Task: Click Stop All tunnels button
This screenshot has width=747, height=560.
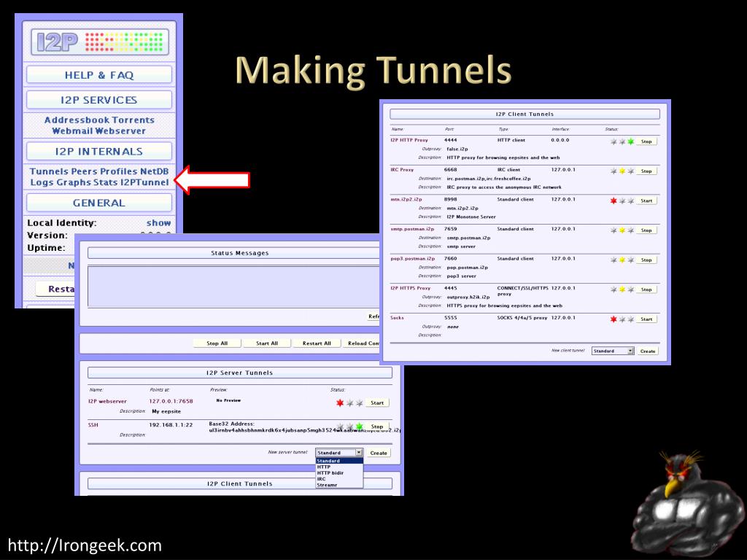Action: click(217, 343)
